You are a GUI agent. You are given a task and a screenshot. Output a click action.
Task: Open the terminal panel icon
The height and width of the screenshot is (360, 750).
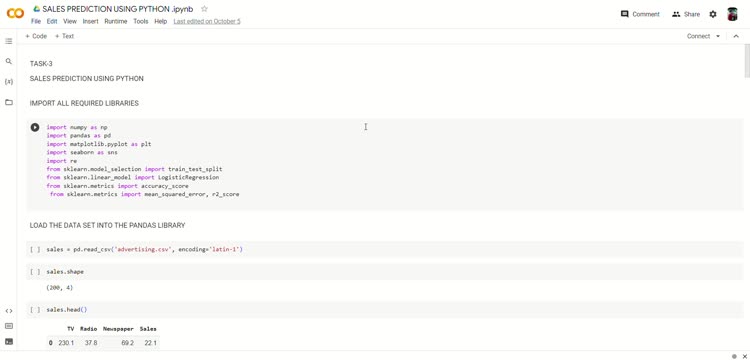pos(9,341)
